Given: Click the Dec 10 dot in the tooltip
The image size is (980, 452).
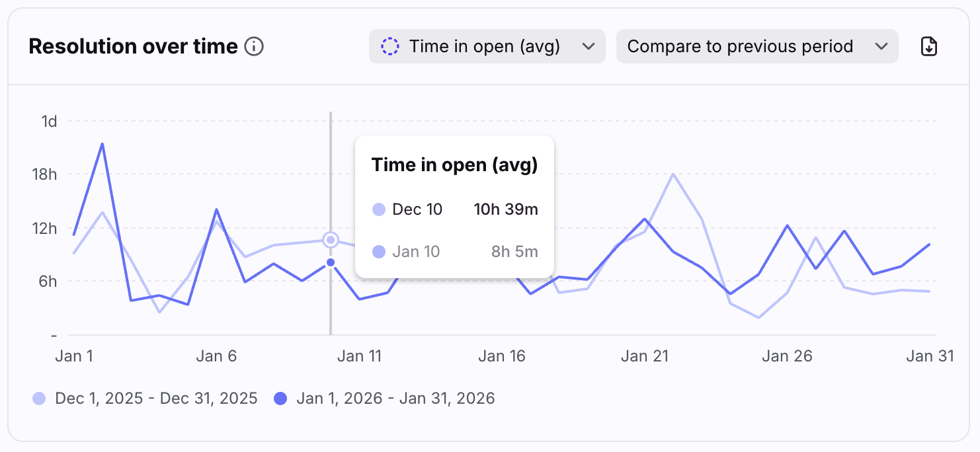Looking at the screenshot, I should coord(379,210).
